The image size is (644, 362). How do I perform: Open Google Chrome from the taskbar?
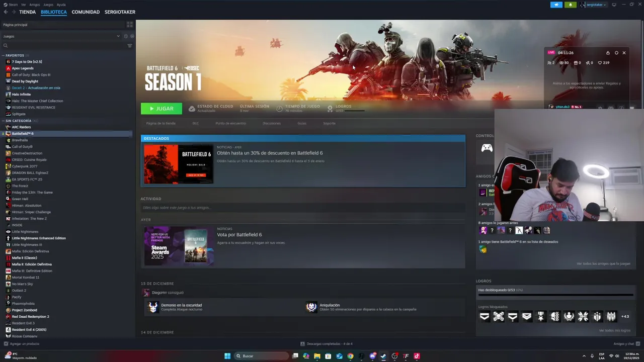(x=350, y=356)
